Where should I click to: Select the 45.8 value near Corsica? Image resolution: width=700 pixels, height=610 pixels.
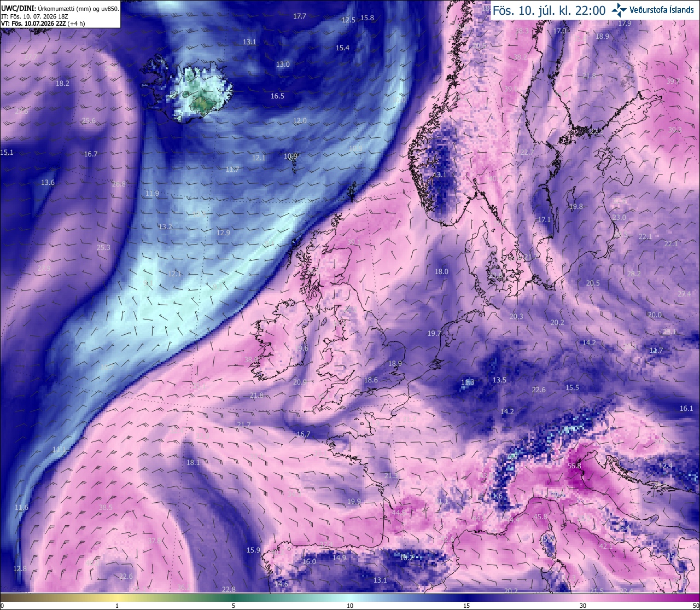point(540,516)
